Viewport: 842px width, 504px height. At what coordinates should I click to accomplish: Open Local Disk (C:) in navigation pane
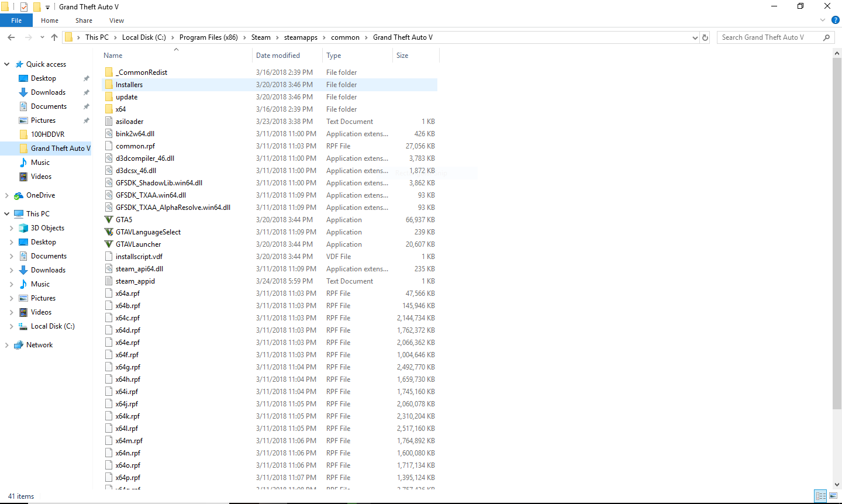click(53, 326)
